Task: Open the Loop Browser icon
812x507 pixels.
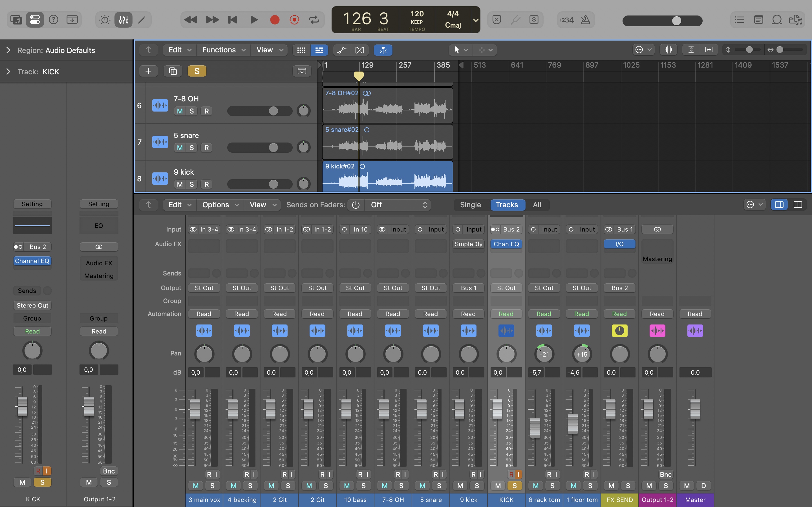Action: (x=777, y=20)
